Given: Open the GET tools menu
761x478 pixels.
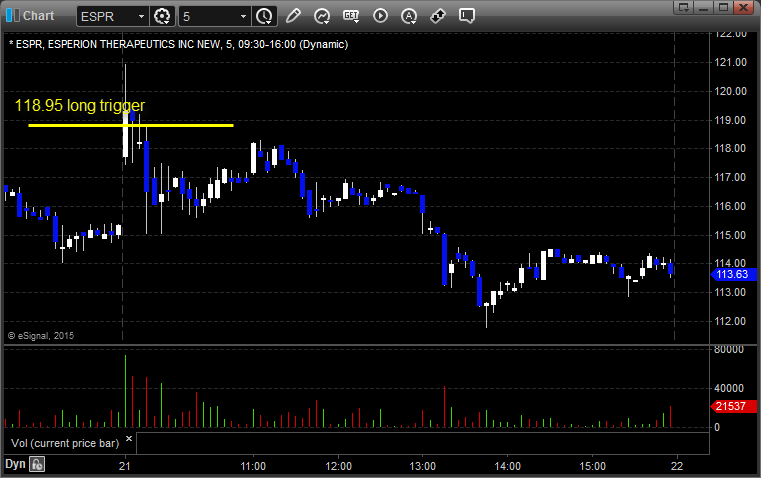Looking at the screenshot, I should click(351, 16).
